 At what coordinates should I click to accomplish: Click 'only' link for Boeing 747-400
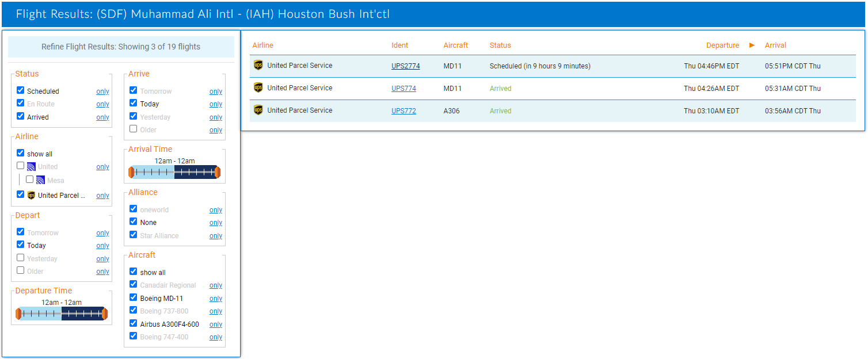(216, 337)
